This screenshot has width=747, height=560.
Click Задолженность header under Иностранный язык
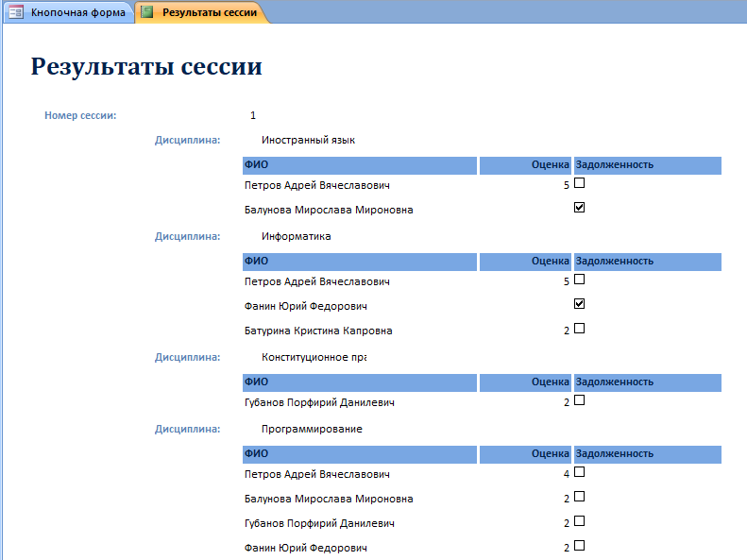click(x=648, y=165)
